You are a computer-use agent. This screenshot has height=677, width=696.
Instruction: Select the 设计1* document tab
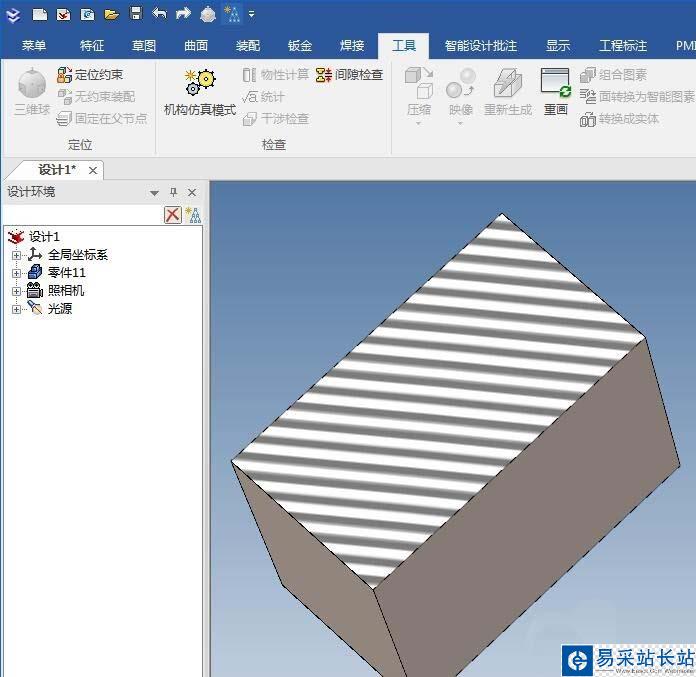pos(57,170)
